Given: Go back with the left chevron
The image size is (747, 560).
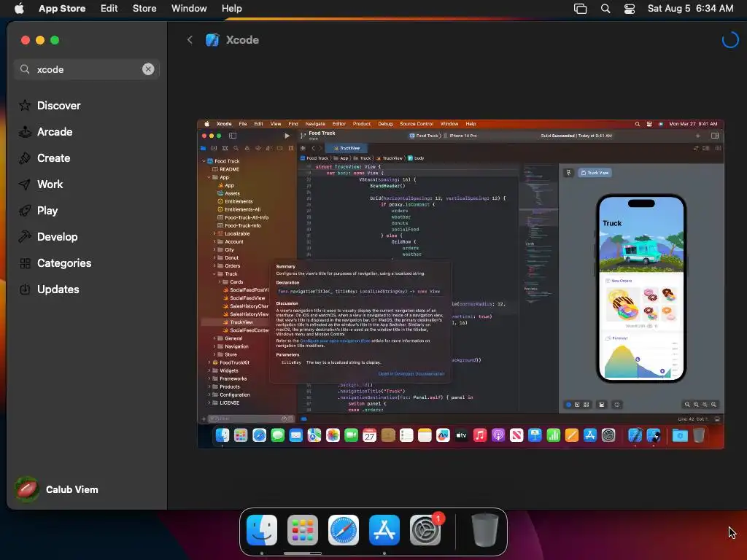Looking at the screenshot, I should point(190,40).
